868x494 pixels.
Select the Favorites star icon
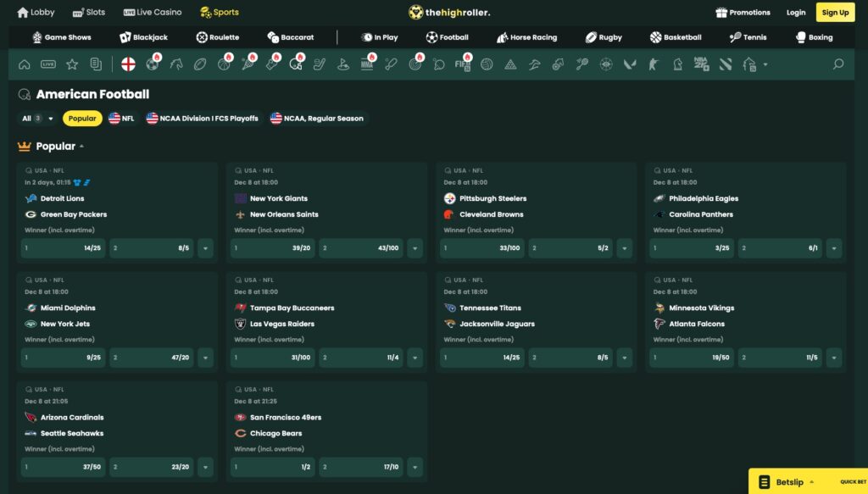tap(72, 63)
